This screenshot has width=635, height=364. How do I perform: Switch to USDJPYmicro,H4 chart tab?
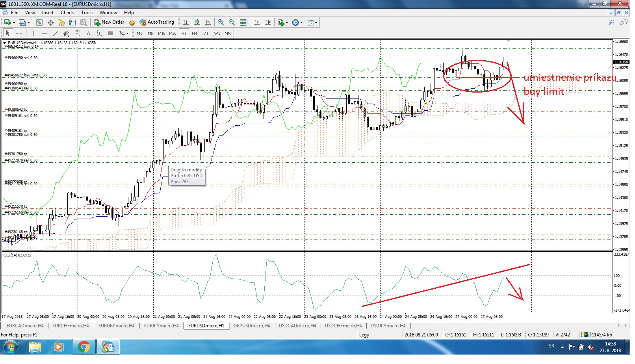coord(388,326)
